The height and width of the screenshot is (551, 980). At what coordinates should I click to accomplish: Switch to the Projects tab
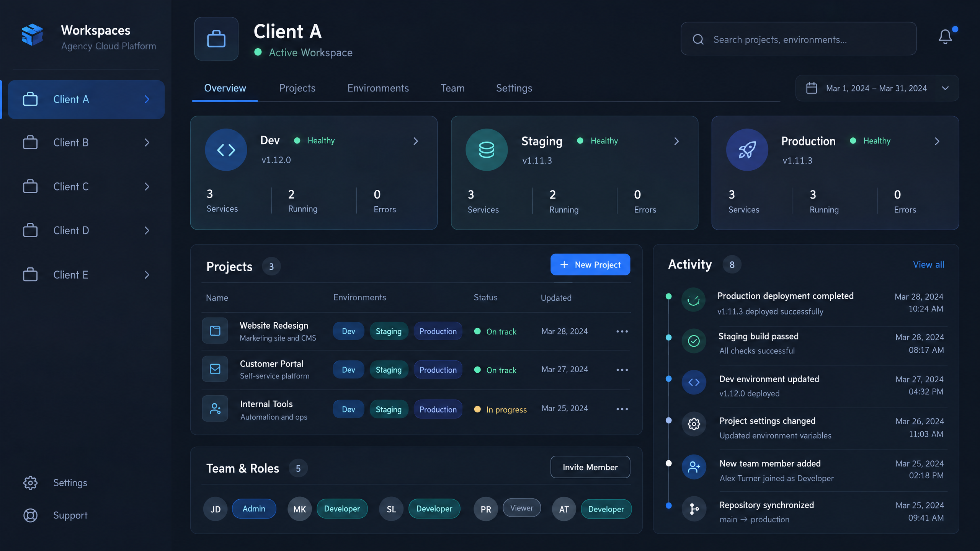tap(297, 88)
